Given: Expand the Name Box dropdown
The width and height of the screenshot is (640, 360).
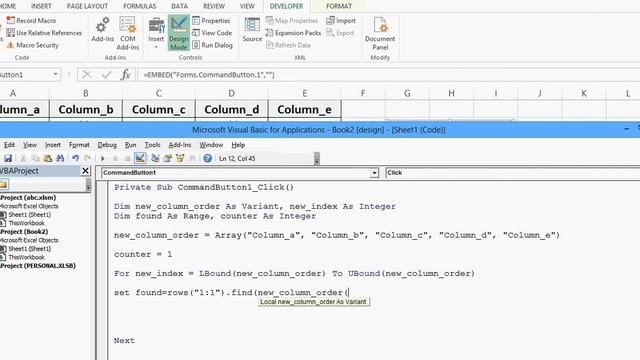Looking at the screenshot, I should [x=55, y=74].
